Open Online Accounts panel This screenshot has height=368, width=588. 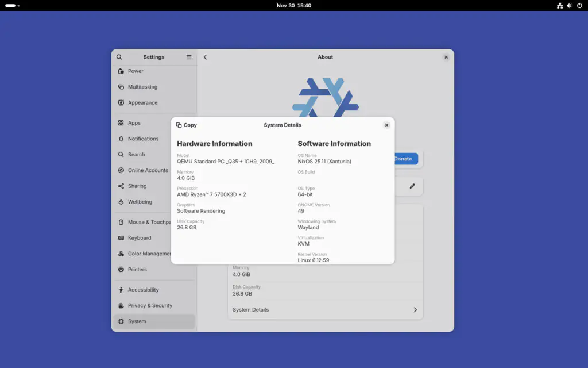click(x=148, y=170)
